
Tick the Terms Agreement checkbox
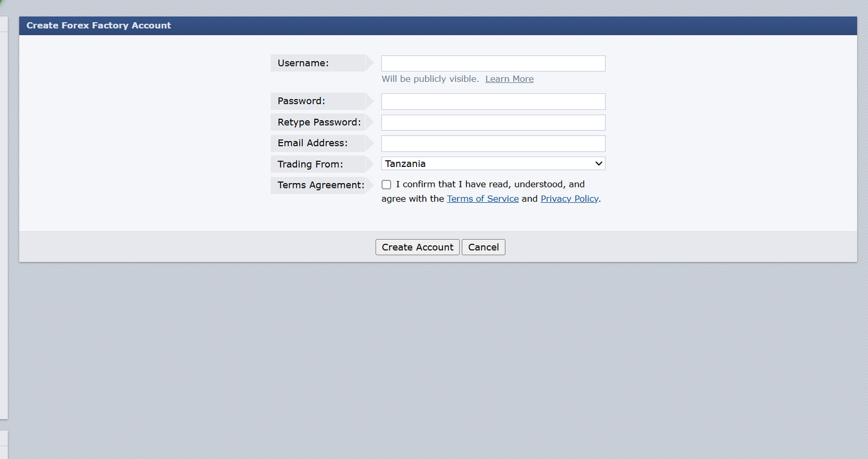point(386,185)
